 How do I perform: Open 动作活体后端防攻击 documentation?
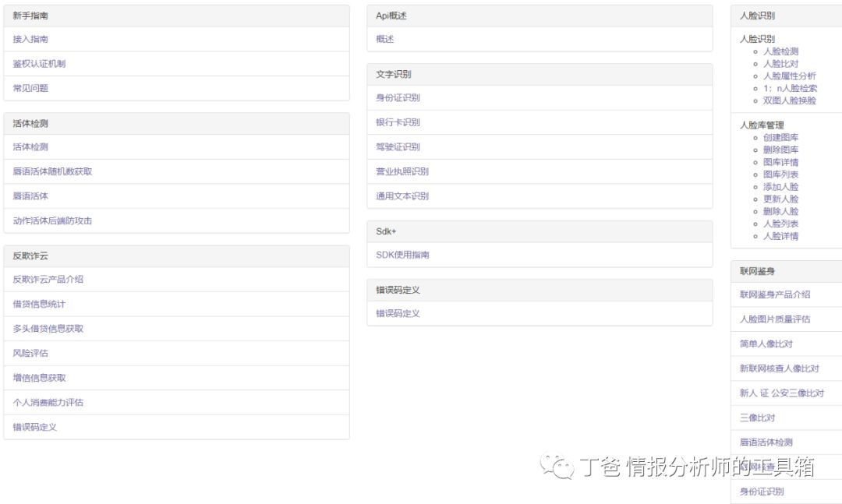coord(52,220)
